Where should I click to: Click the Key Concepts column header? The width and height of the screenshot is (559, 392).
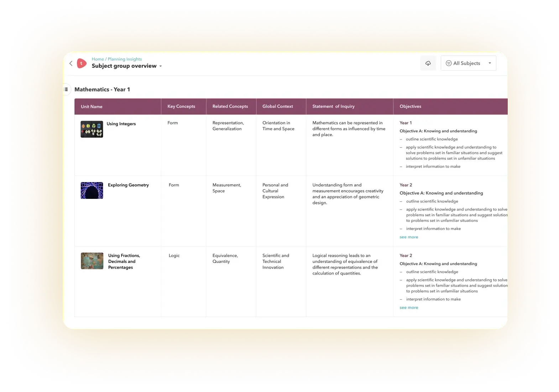click(181, 106)
